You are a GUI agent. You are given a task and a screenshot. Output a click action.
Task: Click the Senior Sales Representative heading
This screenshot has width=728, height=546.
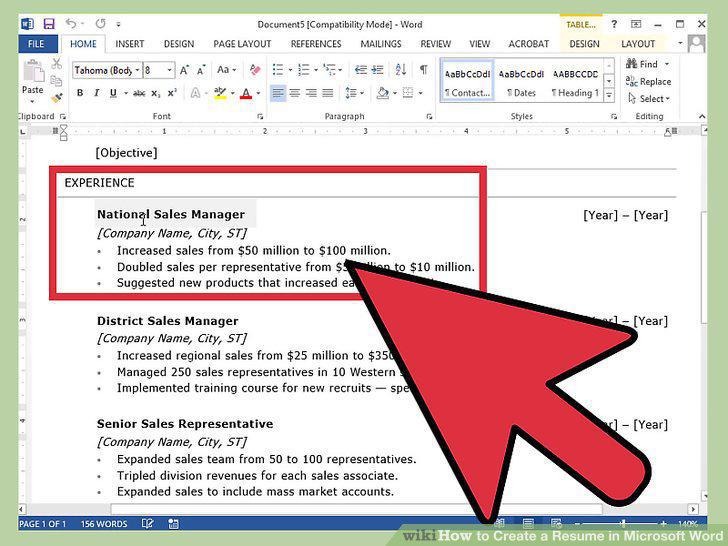(x=185, y=424)
